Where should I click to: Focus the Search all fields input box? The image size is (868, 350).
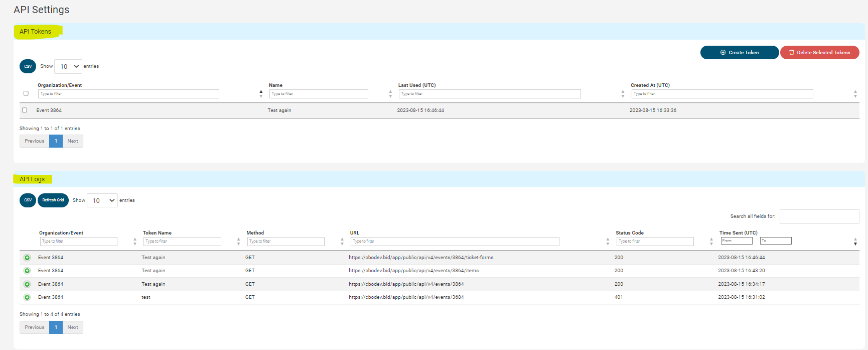point(819,216)
